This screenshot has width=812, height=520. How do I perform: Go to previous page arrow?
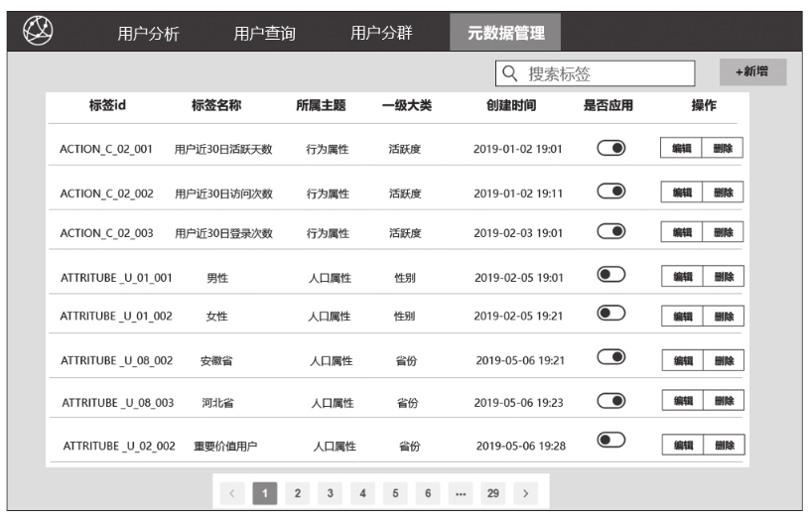(x=232, y=493)
